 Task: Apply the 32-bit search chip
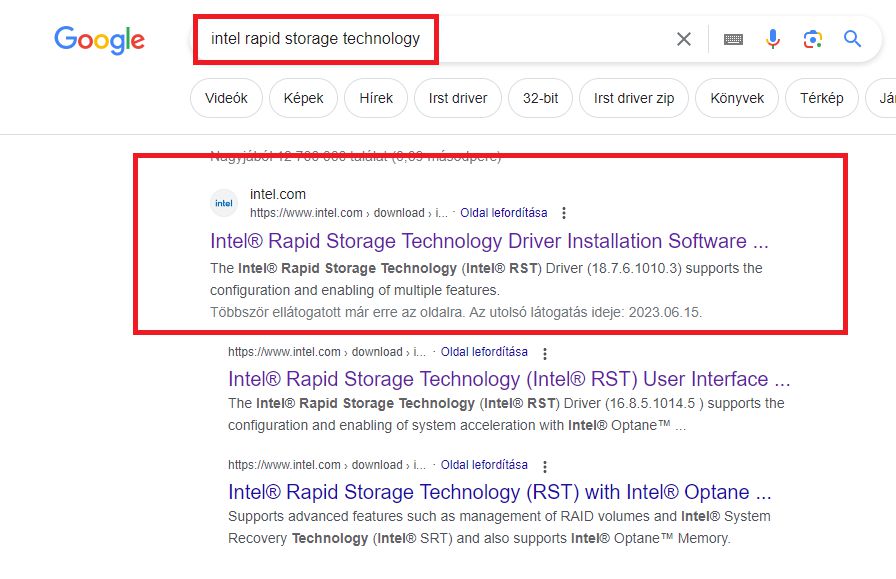539,98
